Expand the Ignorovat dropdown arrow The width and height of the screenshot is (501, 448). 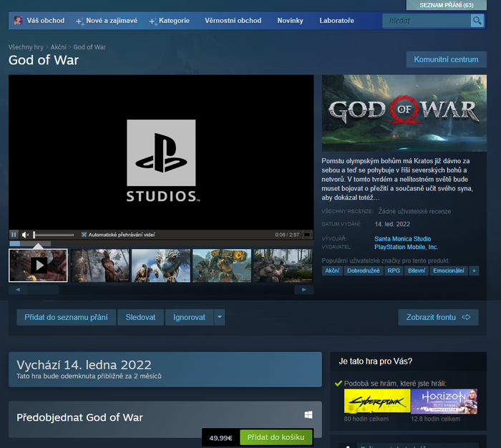click(220, 317)
